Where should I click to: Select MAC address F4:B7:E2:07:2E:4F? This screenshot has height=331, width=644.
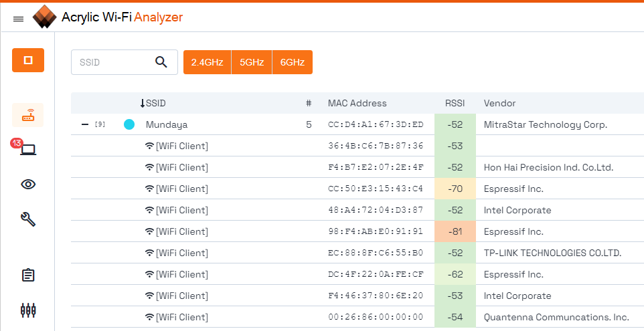(376, 167)
